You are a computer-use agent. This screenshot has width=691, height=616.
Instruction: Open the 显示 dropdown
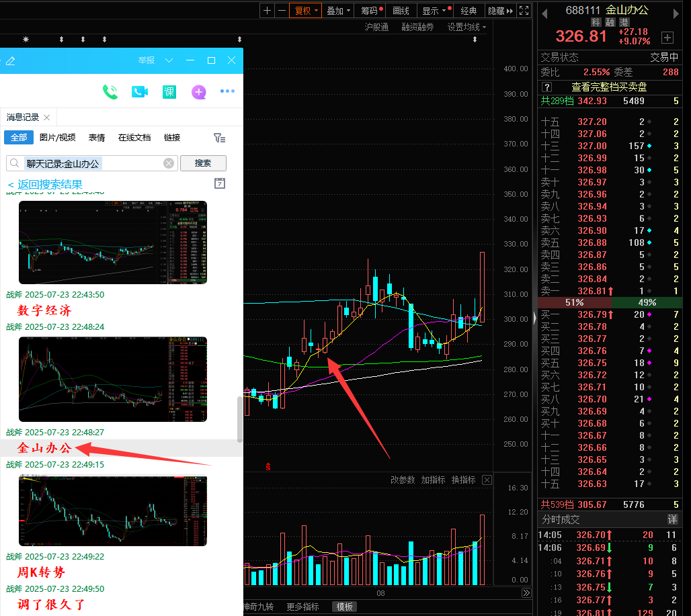pos(436,11)
